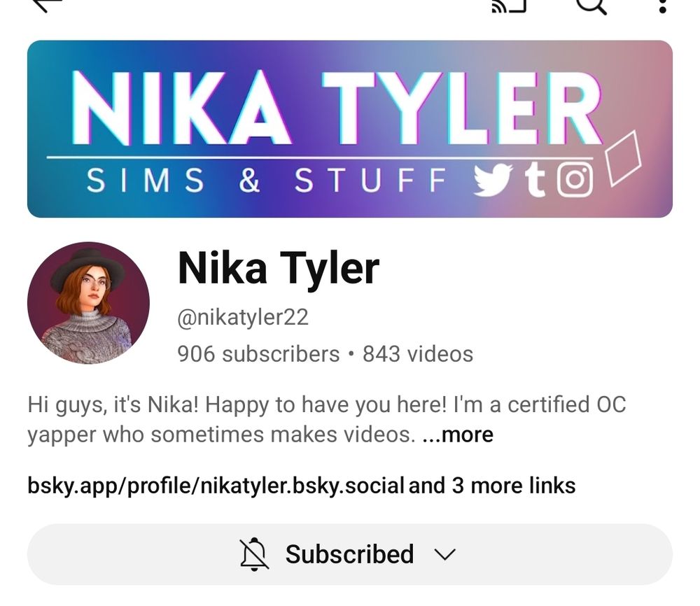This screenshot has width=700, height=606.
Task: Click the Subscribed button label
Action: [x=349, y=554]
